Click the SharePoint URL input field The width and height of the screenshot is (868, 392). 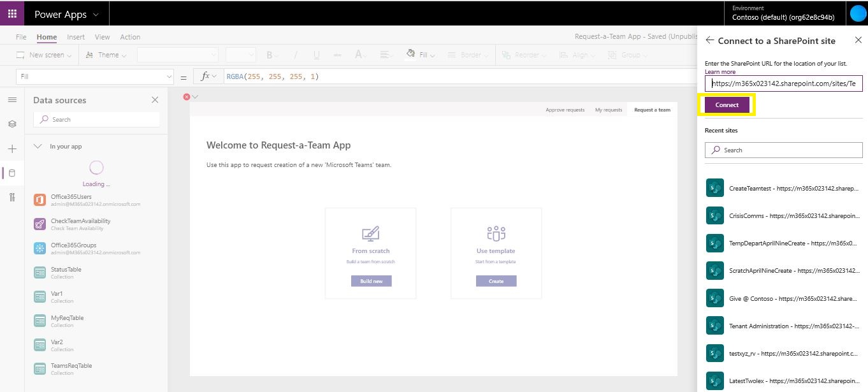(783, 83)
